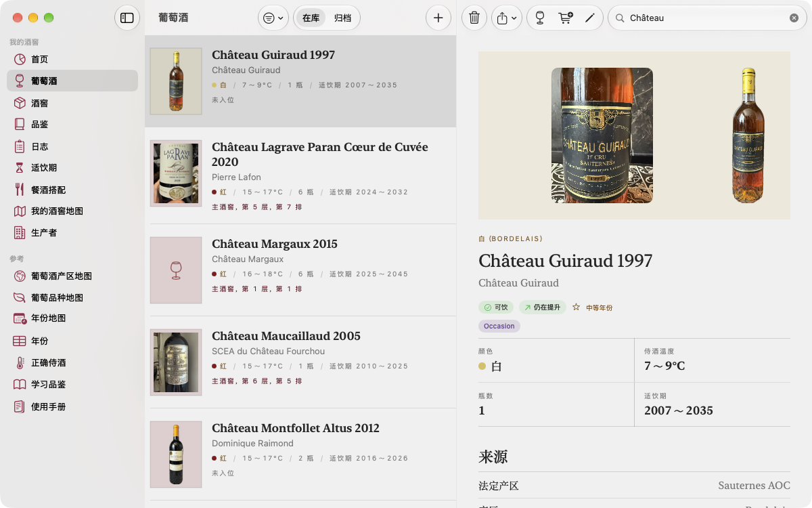Open the share dropdown menu
Viewport: 812px width, 508px height.
click(x=507, y=18)
